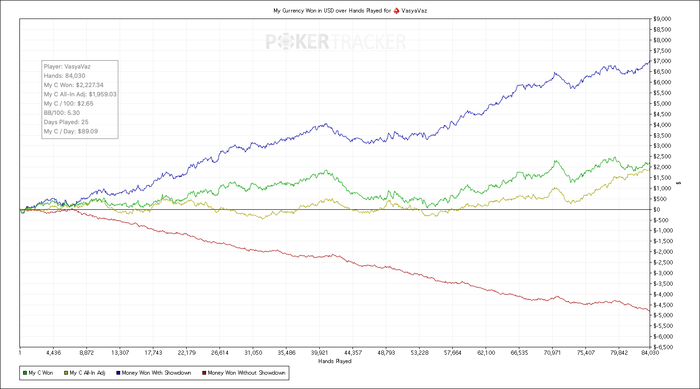This screenshot has width=700, height=389.
Task: Click the 31,050 x-axis tick label
Action: [x=253, y=353]
